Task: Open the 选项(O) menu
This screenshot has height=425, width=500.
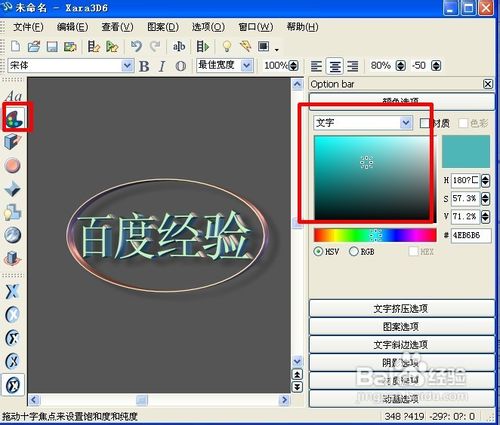Action: 208,27
